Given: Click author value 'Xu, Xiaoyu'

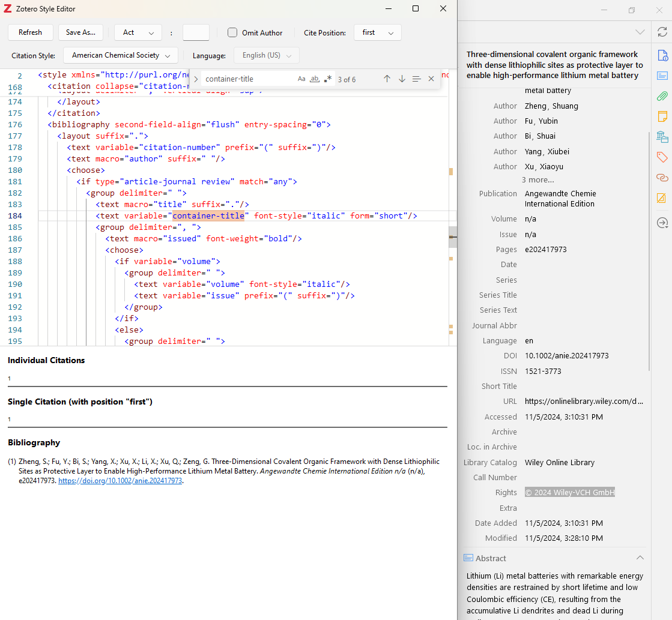Looking at the screenshot, I should (544, 167).
